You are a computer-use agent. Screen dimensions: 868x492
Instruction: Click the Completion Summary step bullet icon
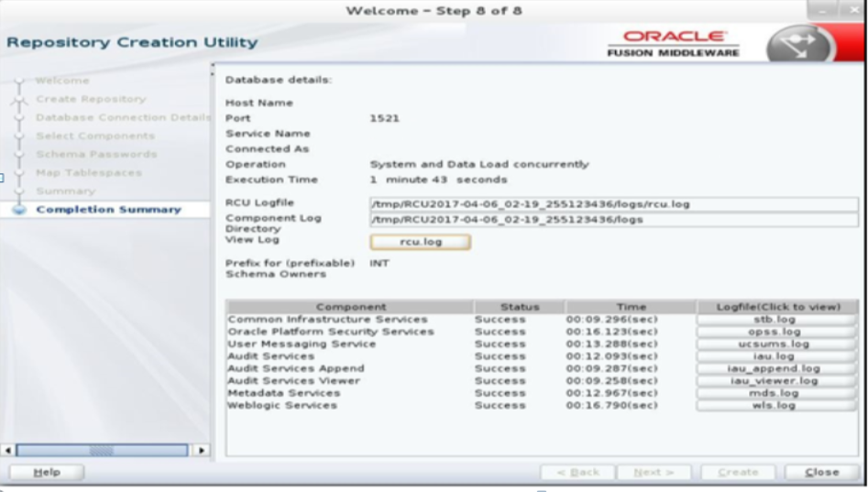pyautogui.click(x=19, y=209)
